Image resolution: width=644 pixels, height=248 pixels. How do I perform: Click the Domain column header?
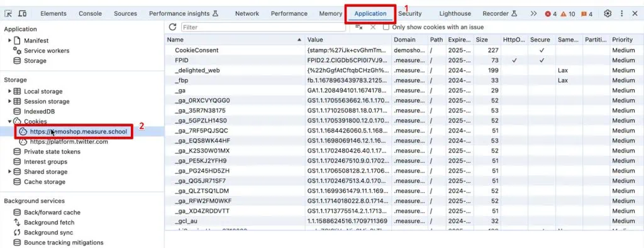click(x=409, y=40)
